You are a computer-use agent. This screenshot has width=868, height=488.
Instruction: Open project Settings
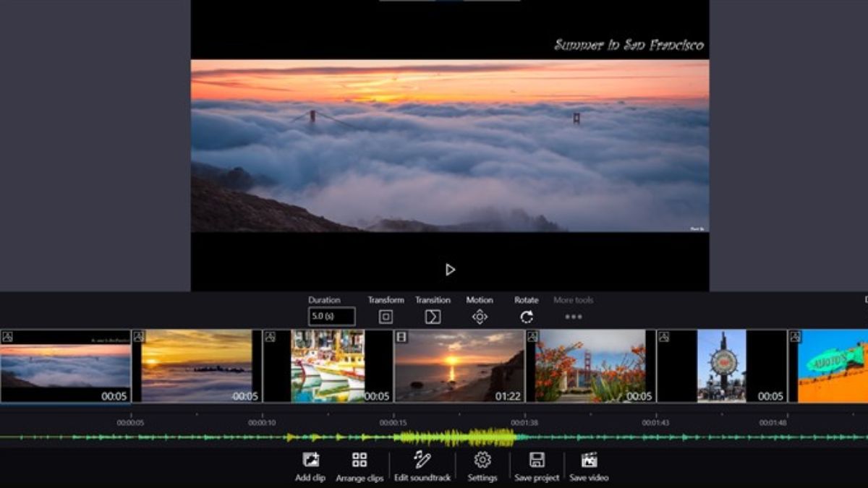pos(481,461)
